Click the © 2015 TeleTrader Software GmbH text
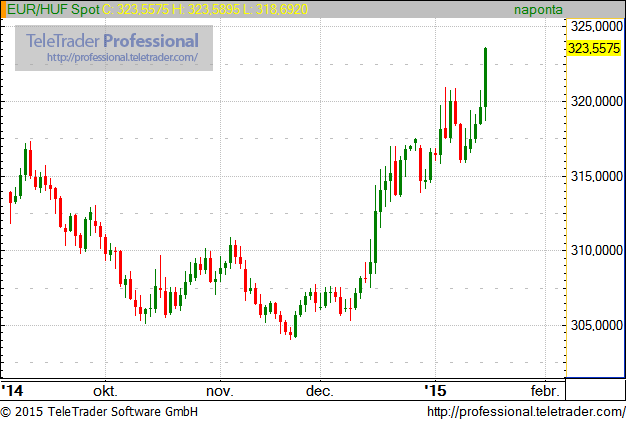Screen dimensions: 626x421 tap(99, 412)
